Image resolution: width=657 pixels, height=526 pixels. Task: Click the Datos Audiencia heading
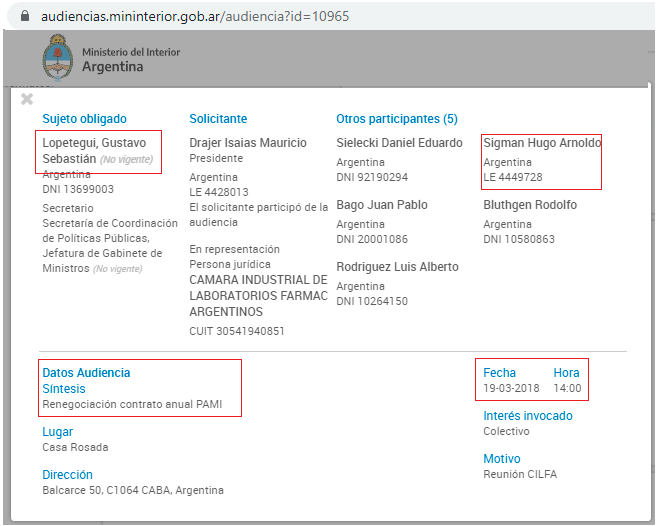[86, 373]
